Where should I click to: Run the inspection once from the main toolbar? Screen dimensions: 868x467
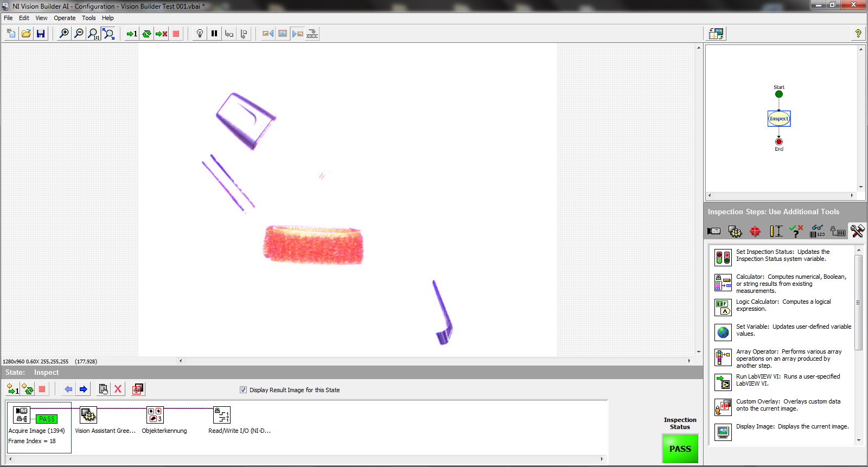coord(132,34)
